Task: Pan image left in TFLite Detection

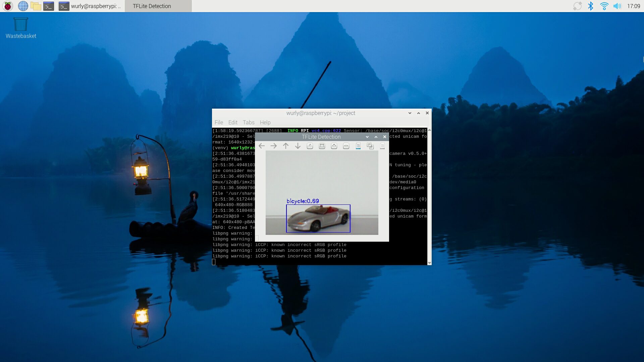Action: [262, 146]
